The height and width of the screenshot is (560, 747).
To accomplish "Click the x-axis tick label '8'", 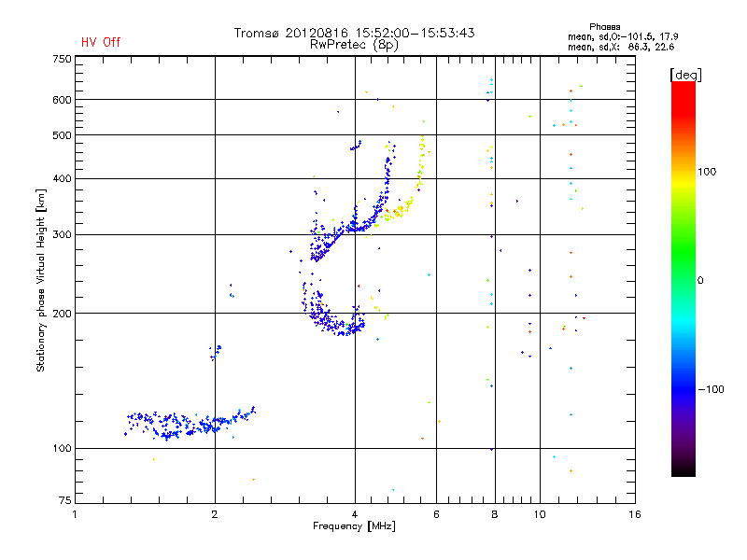I will point(495,514).
